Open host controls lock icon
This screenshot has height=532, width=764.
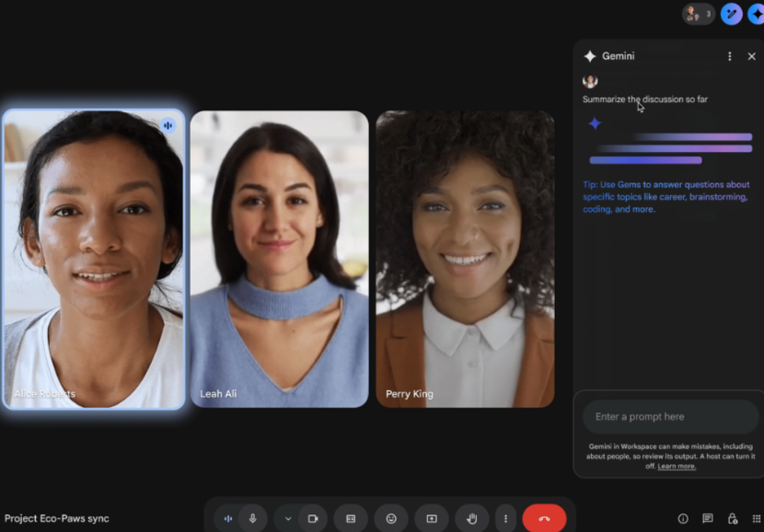(733, 518)
